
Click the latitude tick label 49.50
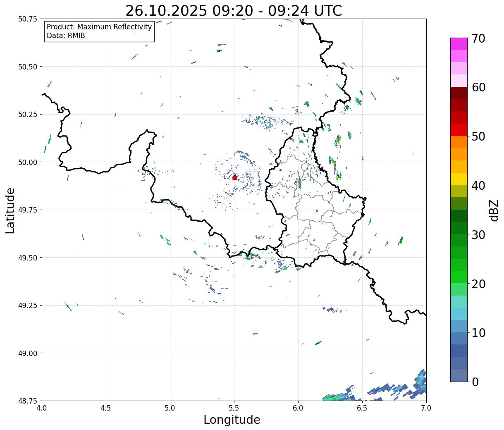click(x=27, y=258)
